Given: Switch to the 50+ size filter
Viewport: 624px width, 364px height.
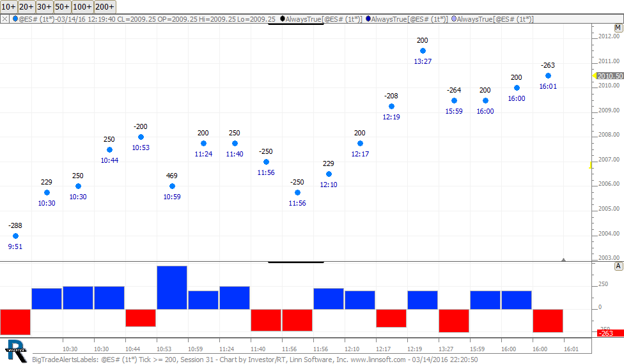Looking at the screenshot, I should [62, 7].
